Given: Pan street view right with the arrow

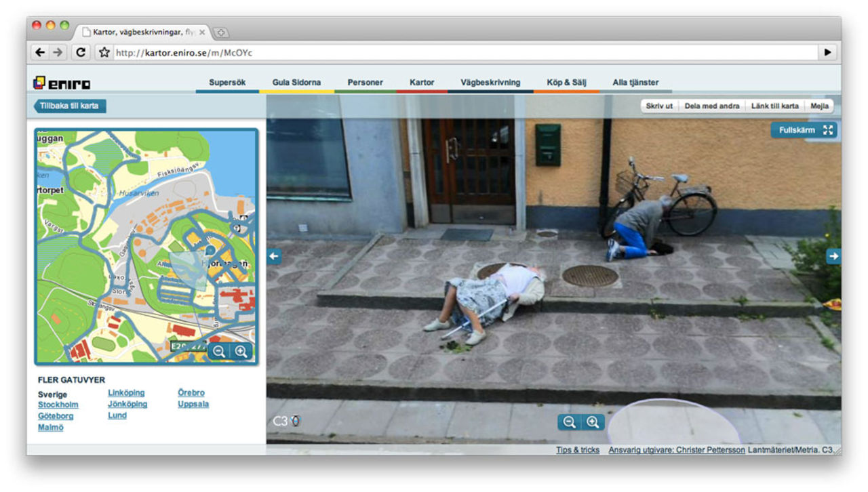Looking at the screenshot, I should [833, 256].
